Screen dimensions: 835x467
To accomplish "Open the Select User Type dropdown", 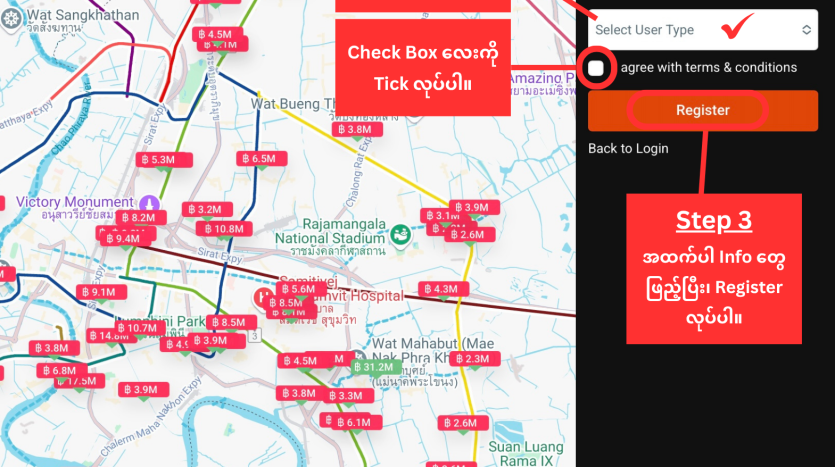I will click(702, 30).
